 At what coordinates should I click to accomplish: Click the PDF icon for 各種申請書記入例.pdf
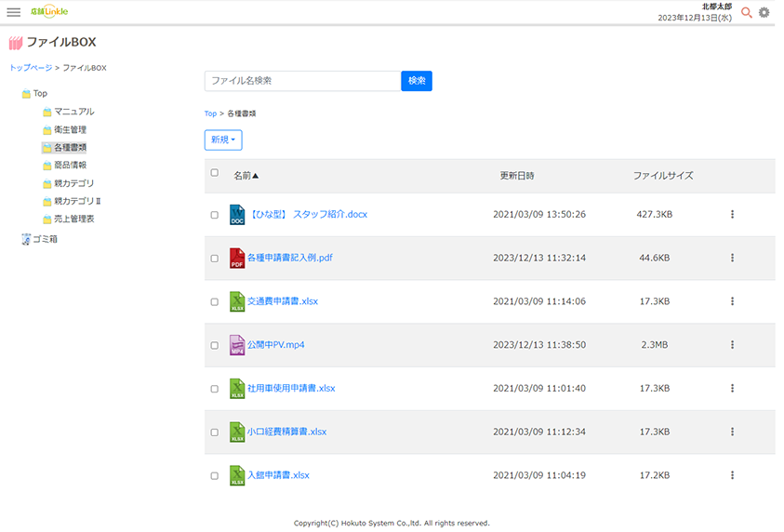click(237, 258)
